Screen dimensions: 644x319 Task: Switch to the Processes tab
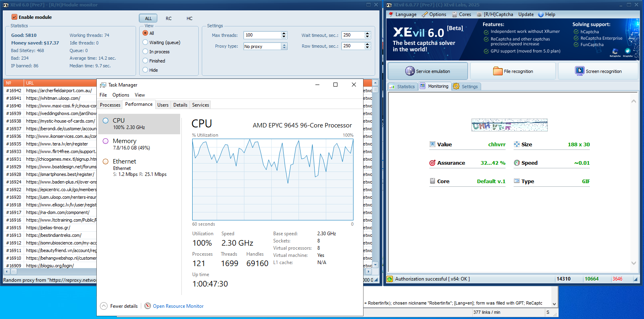pyautogui.click(x=110, y=105)
